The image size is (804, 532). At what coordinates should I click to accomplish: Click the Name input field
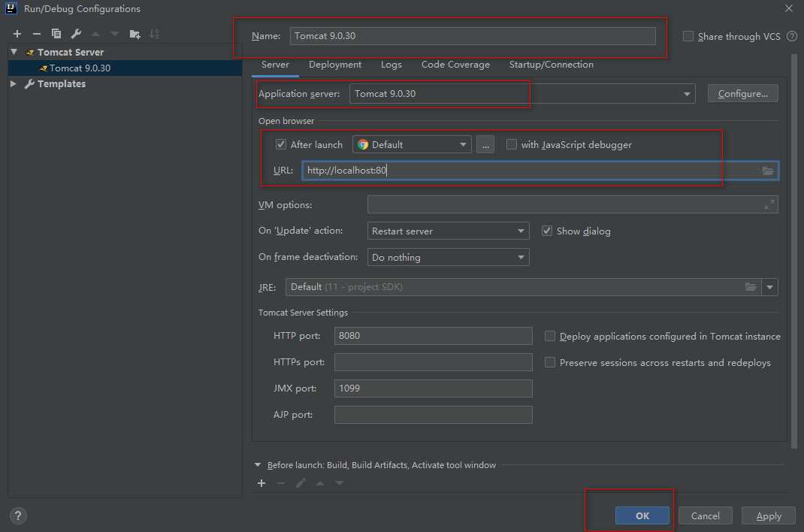[472, 36]
